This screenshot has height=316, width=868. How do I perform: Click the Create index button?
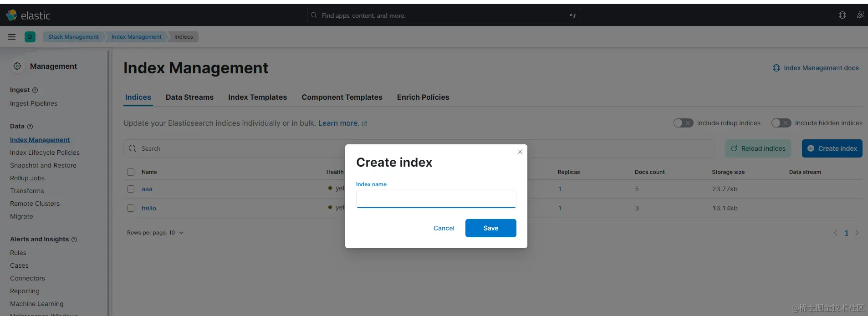[832, 148]
